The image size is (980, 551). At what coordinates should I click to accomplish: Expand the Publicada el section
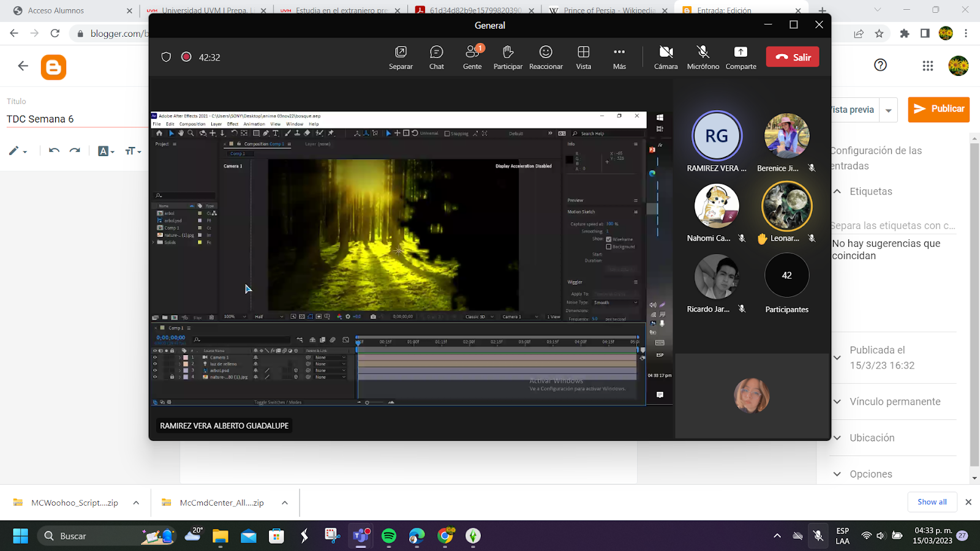tap(837, 358)
